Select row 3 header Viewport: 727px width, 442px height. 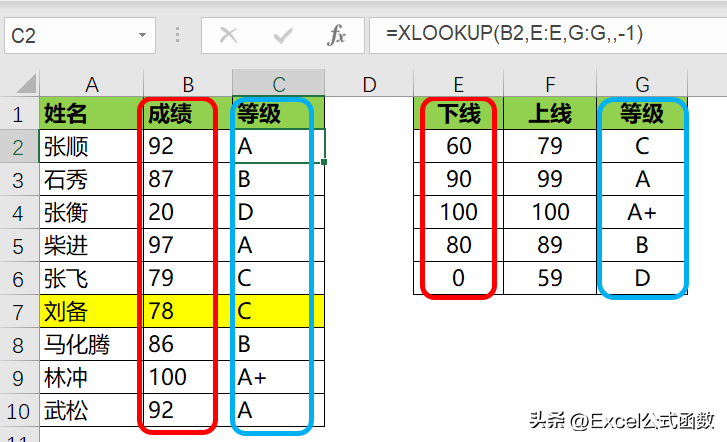pos(19,179)
